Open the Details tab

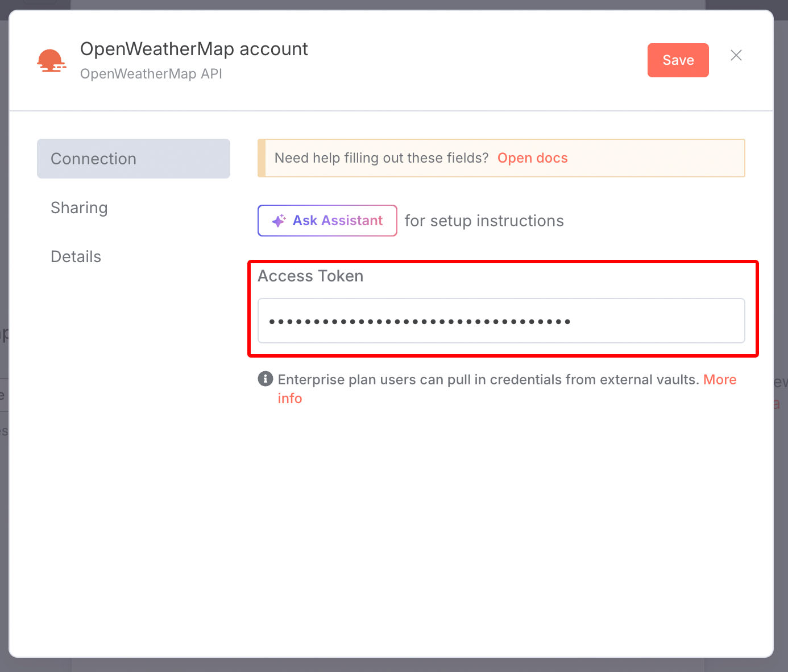(76, 256)
